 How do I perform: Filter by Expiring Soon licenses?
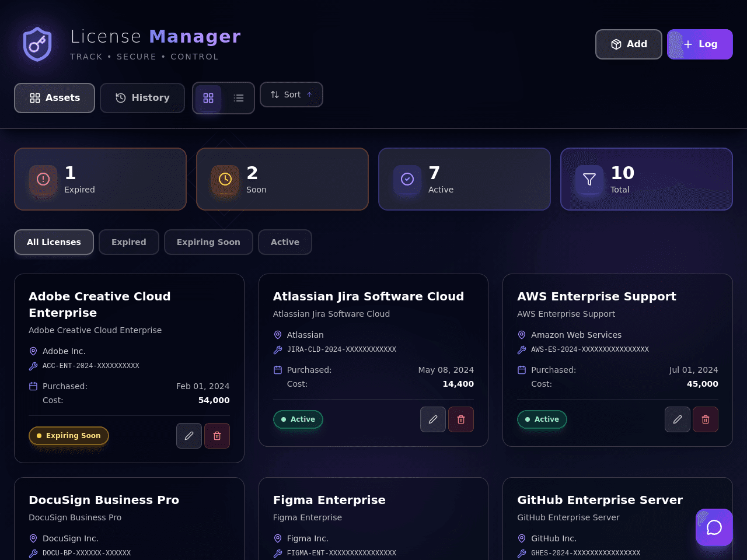pos(208,242)
